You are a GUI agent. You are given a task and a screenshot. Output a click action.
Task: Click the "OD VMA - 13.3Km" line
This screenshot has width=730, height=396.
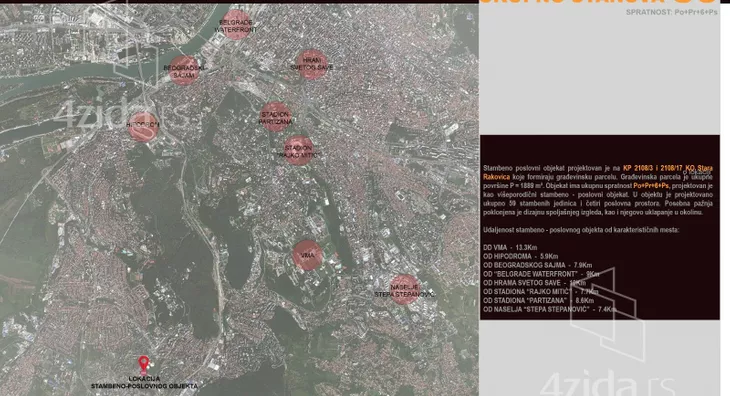tap(510, 248)
